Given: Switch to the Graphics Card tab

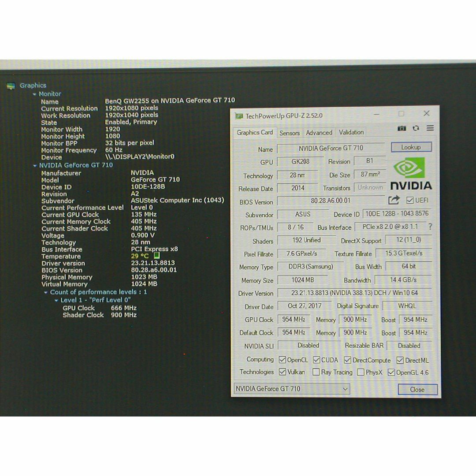Looking at the screenshot, I should point(255,133).
